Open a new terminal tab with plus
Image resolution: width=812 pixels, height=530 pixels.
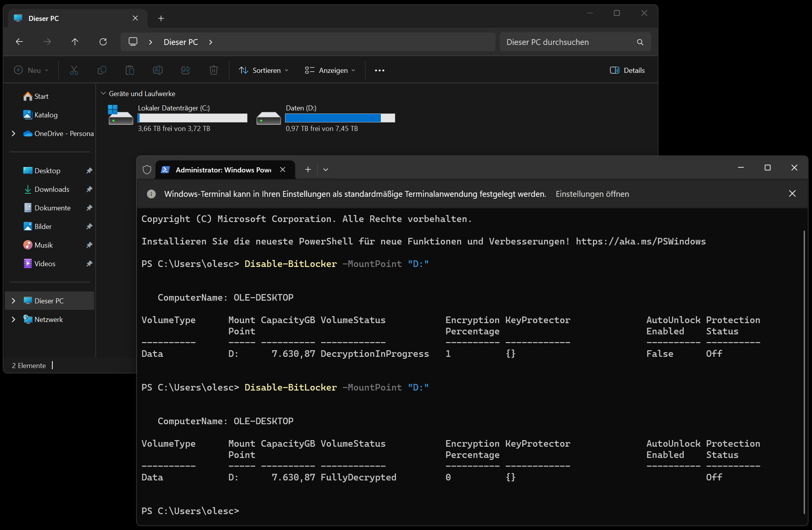click(x=308, y=170)
